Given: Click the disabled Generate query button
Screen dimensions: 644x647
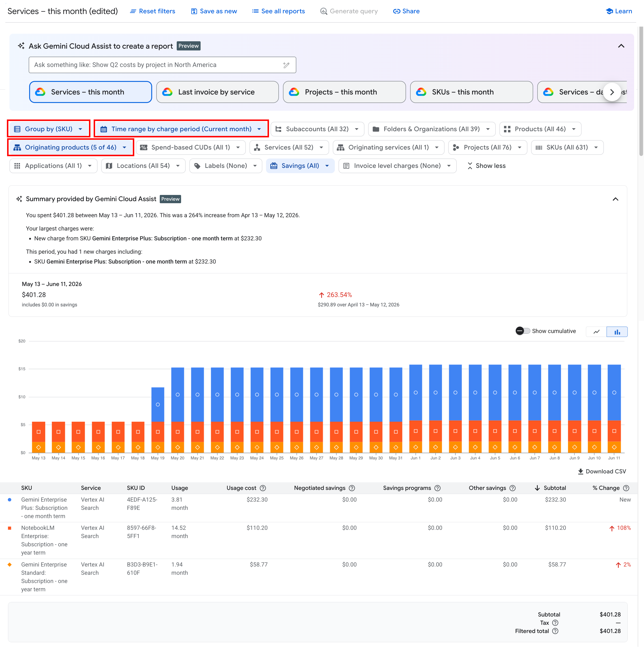Looking at the screenshot, I should coord(349,11).
